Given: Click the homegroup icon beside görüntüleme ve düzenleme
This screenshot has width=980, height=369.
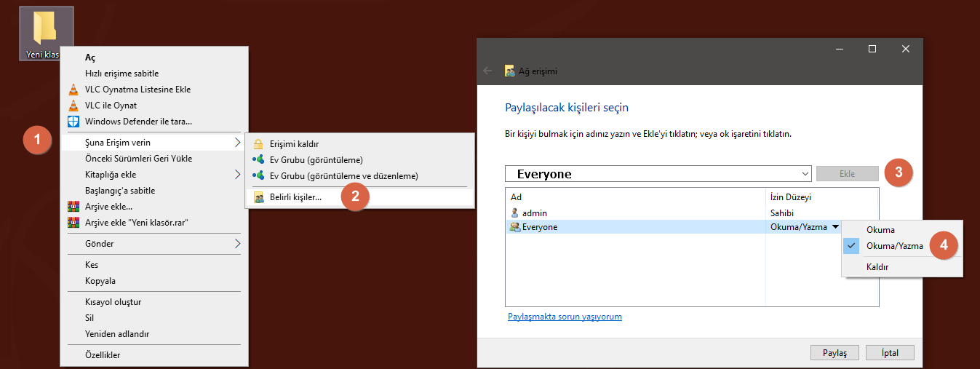Looking at the screenshot, I should 258,176.
